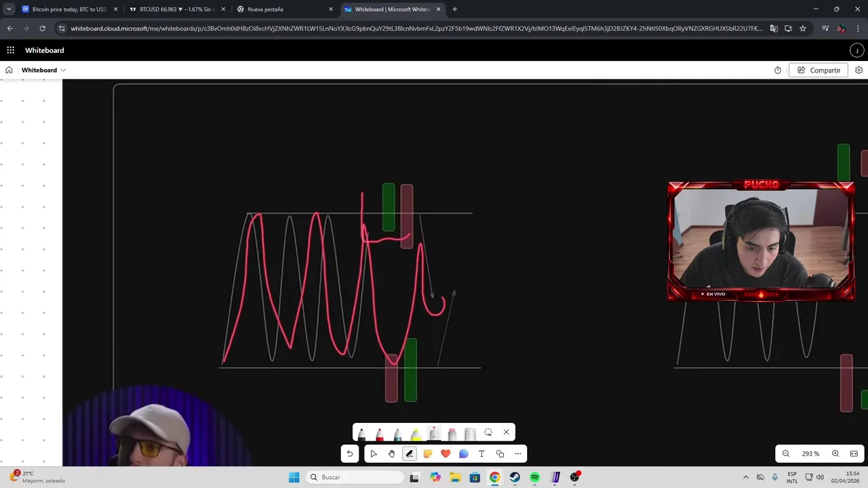
Task: Open File Explorer from the taskbar
Action: (455, 477)
